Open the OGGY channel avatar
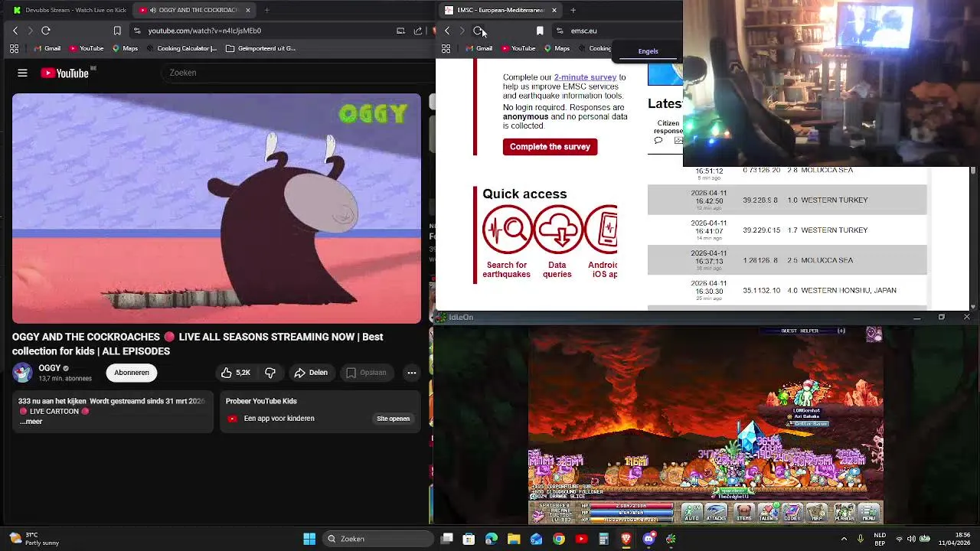 click(22, 373)
